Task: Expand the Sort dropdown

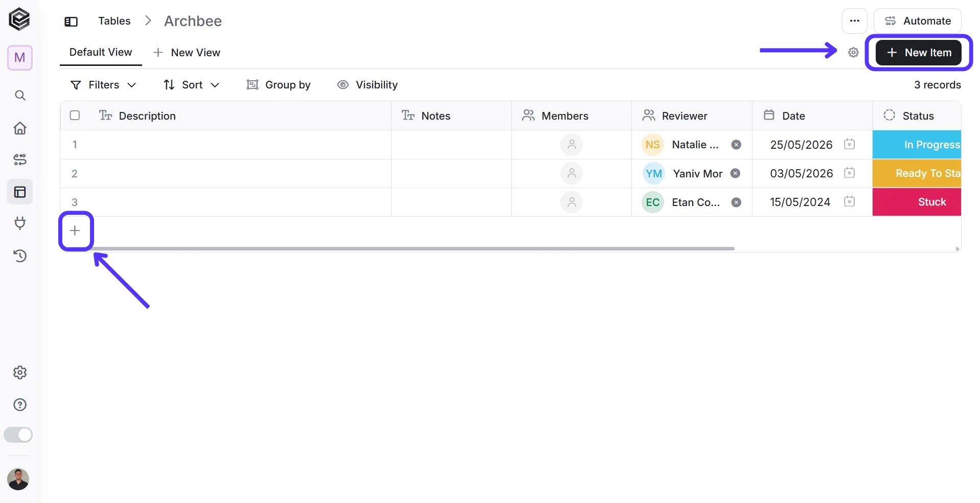Action: click(191, 85)
